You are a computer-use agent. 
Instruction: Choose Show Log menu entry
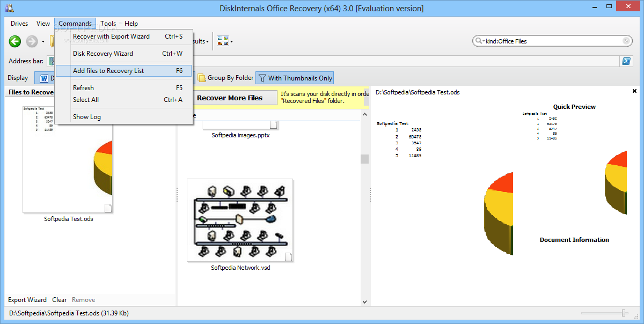(124, 117)
